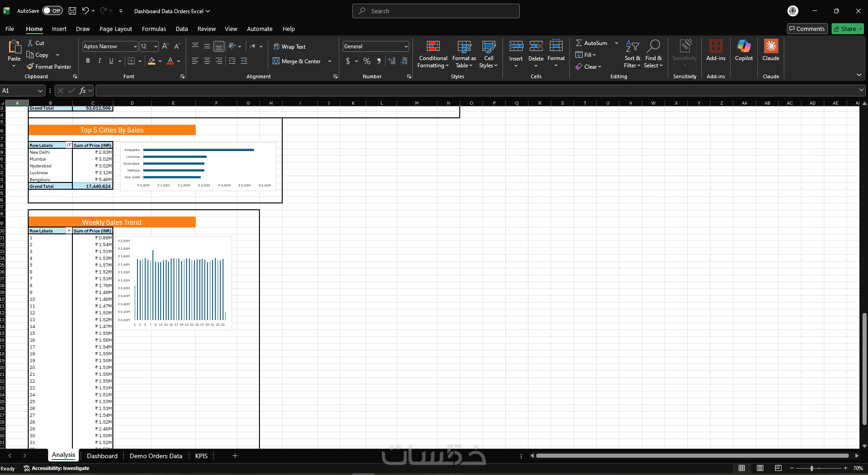The width and height of the screenshot is (868, 475).
Task: Click the Search box in title bar
Action: [x=436, y=11]
